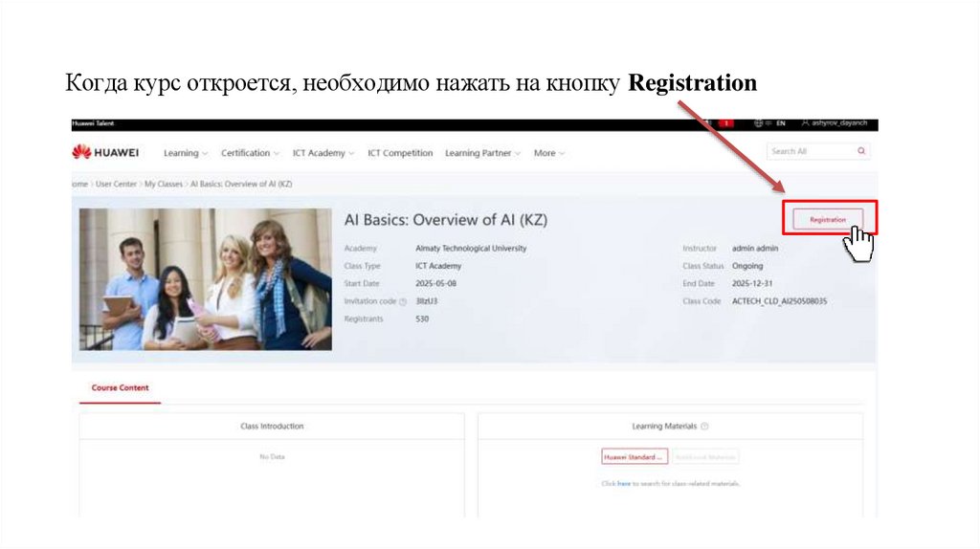The height and width of the screenshot is (549, 980).
Task: Go to My Classes breadcrumb
Action: [163, 185]
